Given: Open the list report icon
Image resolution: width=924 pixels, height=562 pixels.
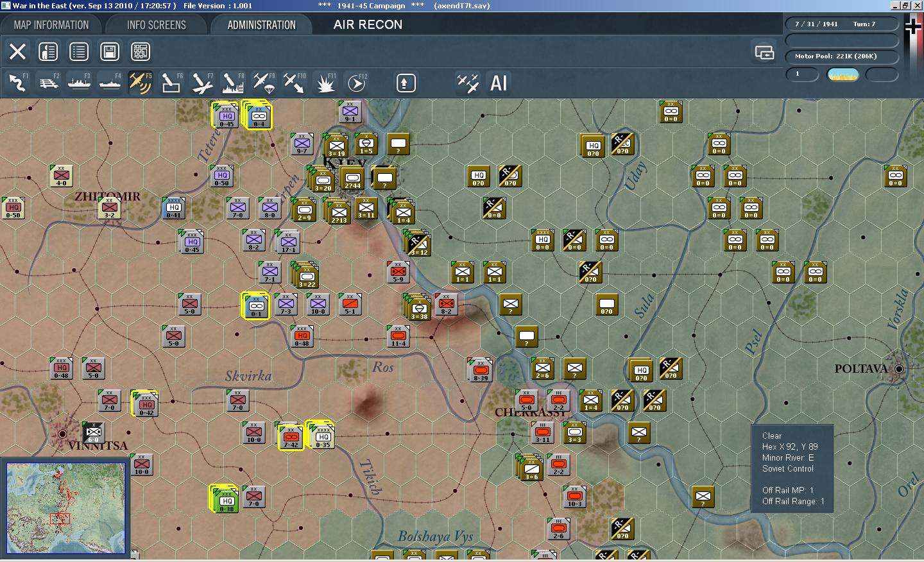Looking at the screenshot, I should pos(79,51).
